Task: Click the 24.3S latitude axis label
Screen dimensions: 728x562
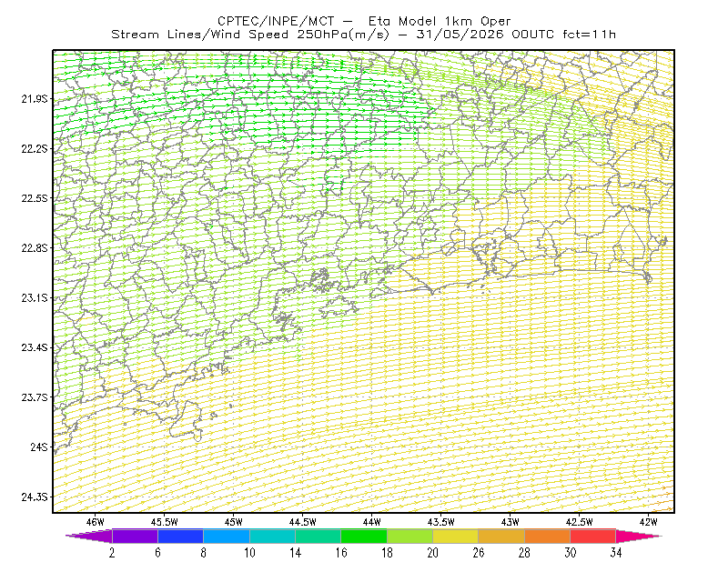Action: [x=34, y=497]
